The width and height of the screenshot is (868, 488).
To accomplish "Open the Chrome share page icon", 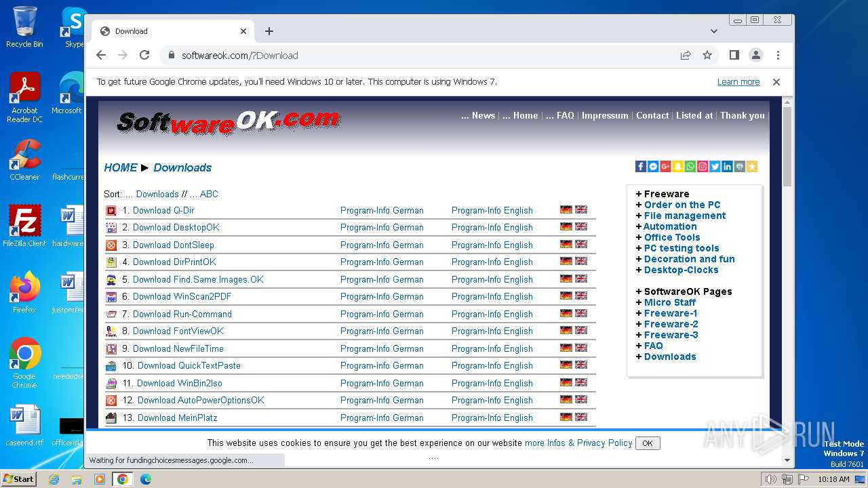I will coord(686,56).
